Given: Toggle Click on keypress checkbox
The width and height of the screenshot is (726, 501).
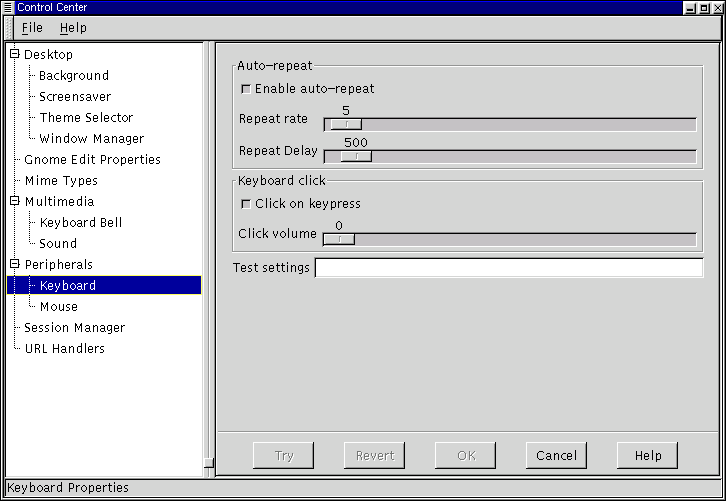Looking at the screenshot, I should tap(246, 204).
